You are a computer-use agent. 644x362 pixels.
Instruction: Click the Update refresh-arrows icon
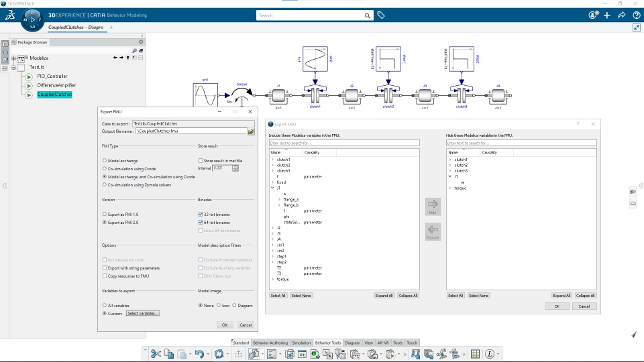pyautogui.click(x=219, y=354)
